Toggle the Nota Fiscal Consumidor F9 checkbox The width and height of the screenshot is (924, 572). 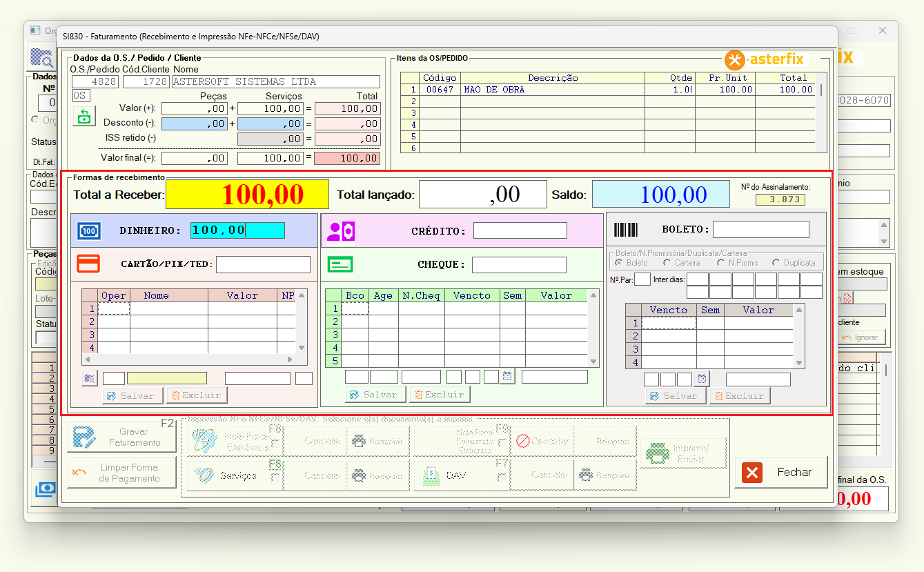[502, 443]
